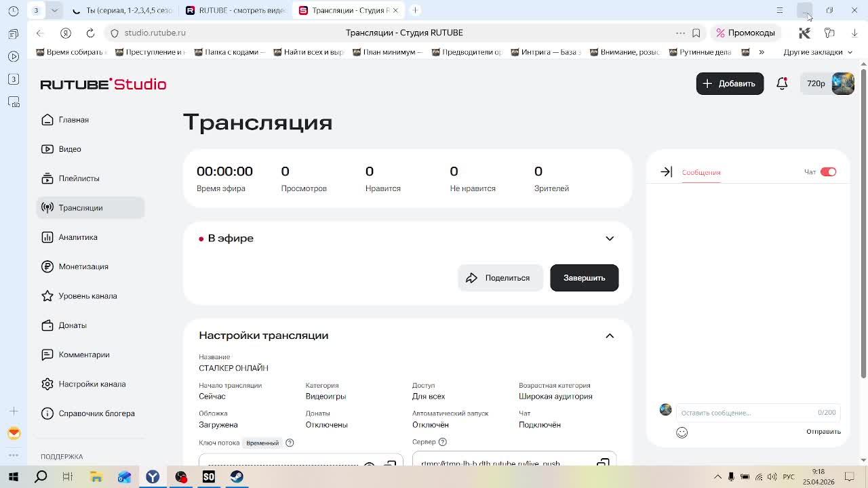Open notifications bell
The height and width of the screenshot is (488, 868).
tap(782, 83)
